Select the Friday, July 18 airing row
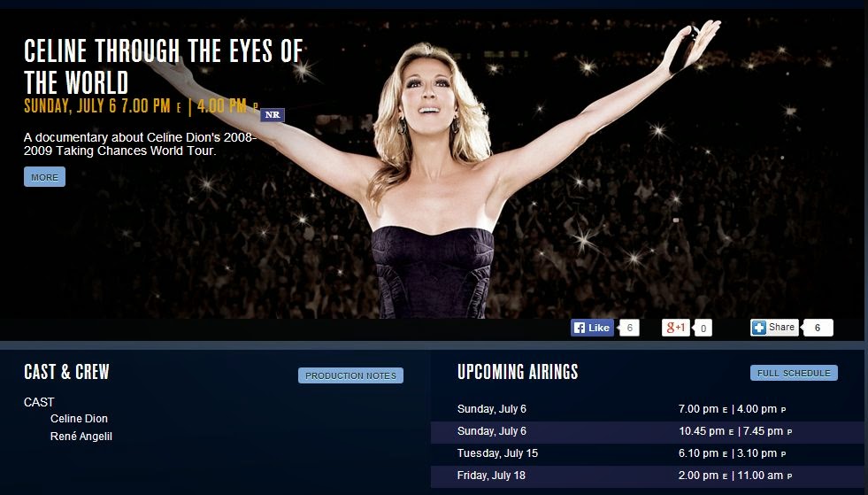 tap(647, 476)
